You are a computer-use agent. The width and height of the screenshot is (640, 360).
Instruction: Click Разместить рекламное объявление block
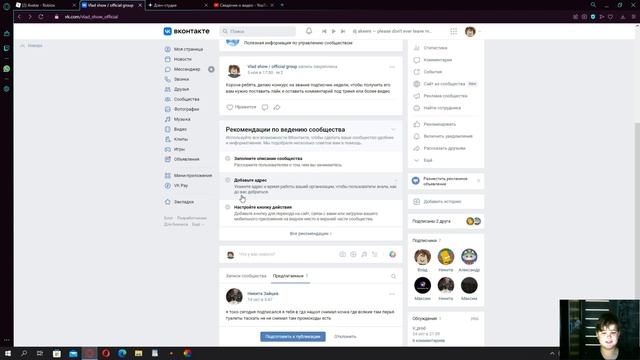pyautogui.click(x=446, y=181)
